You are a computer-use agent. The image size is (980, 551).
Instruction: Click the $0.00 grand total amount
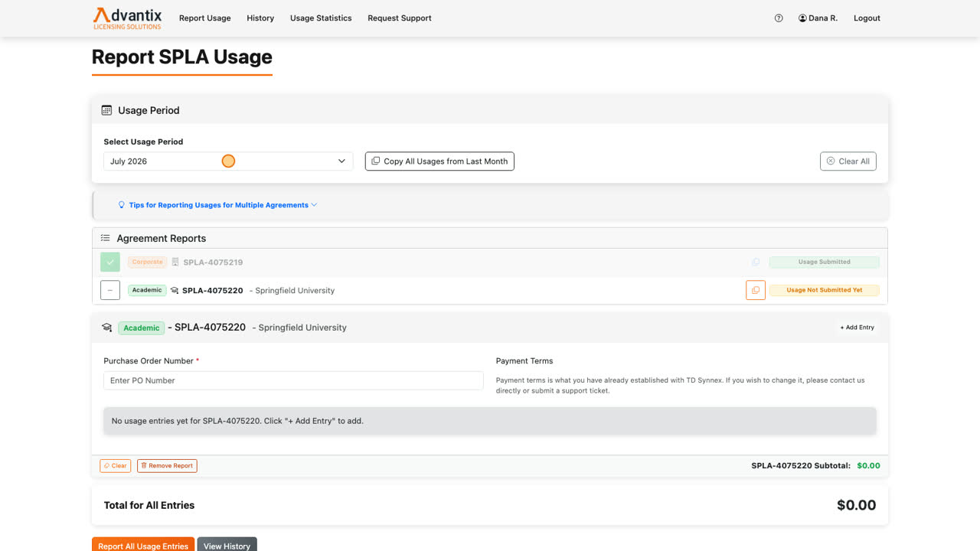[x=857, y=505]
